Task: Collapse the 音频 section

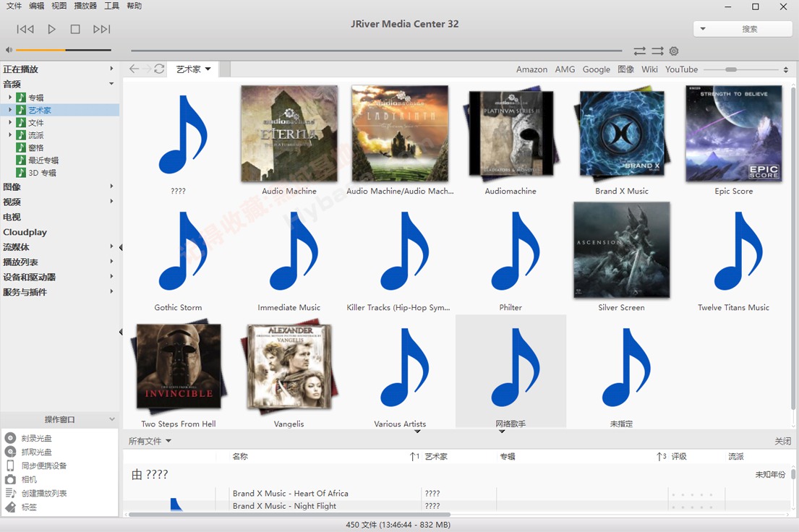Action: (x=111, y=84)
